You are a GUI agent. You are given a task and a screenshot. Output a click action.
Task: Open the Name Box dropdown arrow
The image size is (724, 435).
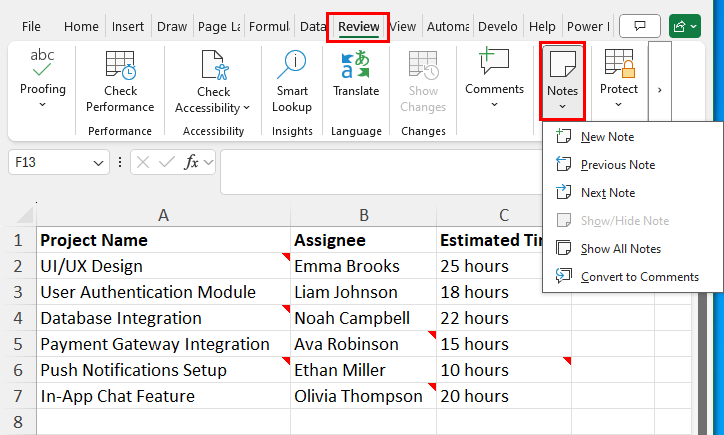pyautogui.click(x=98, y=163)
